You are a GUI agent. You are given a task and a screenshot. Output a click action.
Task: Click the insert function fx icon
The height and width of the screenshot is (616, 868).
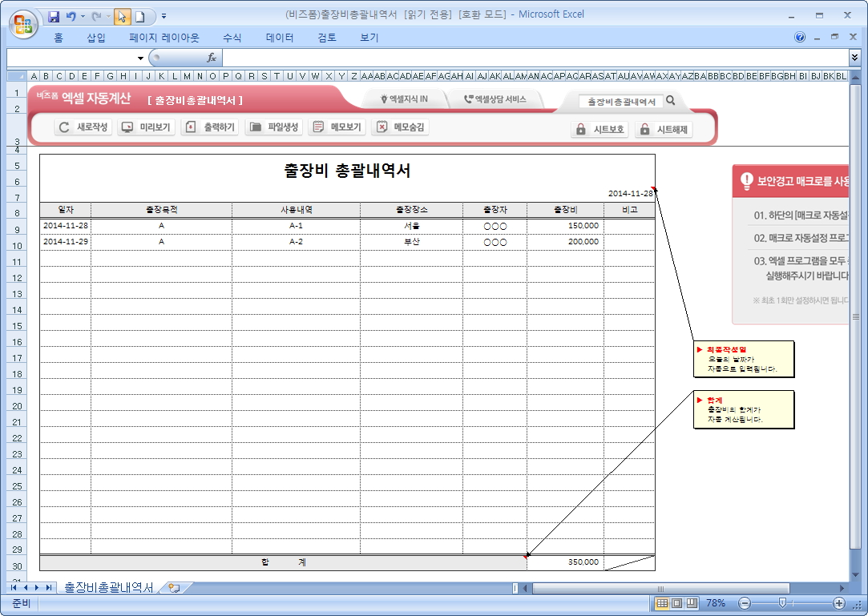tap(212, 58)
